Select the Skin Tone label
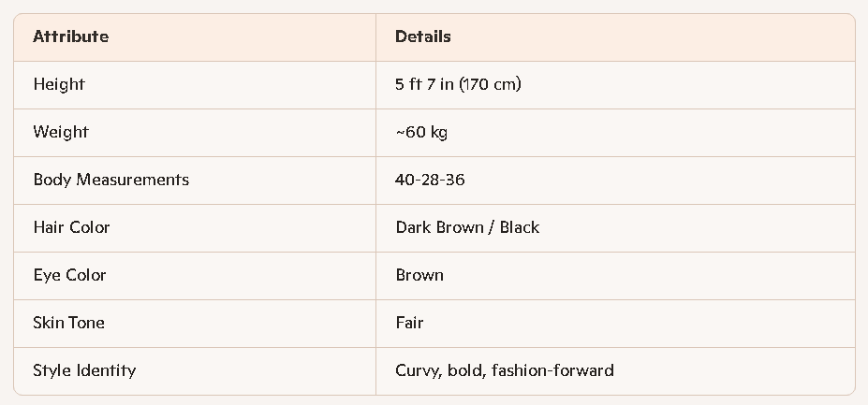Viewport: 868px width, 405px height. coord(68,324)
